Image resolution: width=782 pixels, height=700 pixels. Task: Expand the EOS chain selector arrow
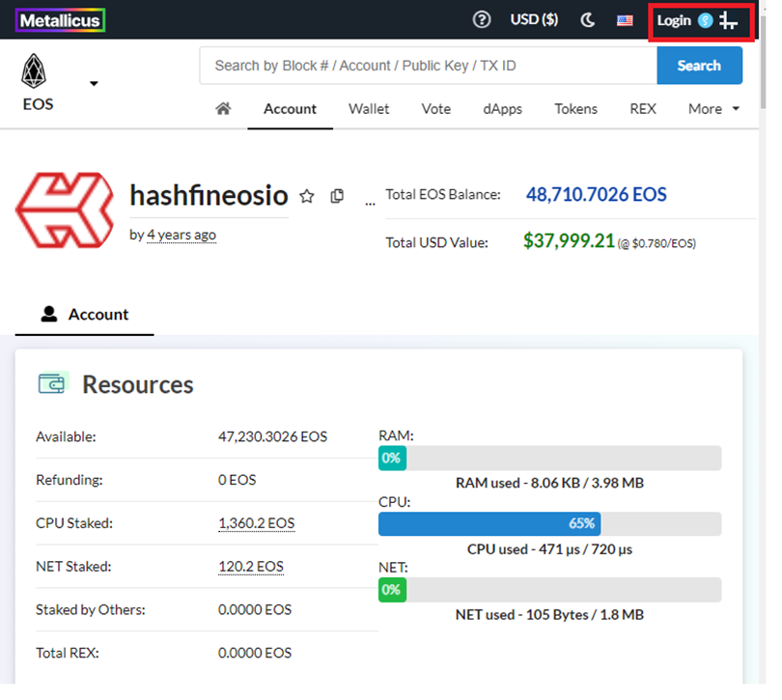pos(94,84)
